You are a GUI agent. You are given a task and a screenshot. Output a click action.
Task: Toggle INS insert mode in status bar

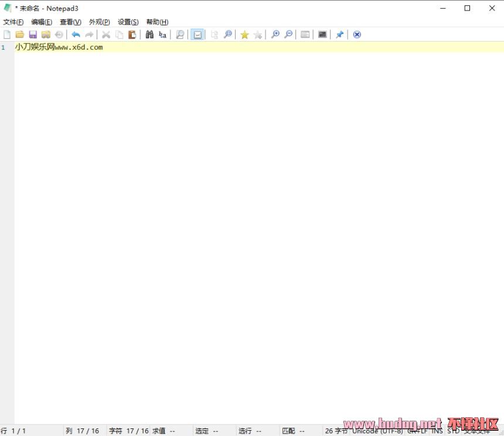pyautogui.click(x=437, y=431)
